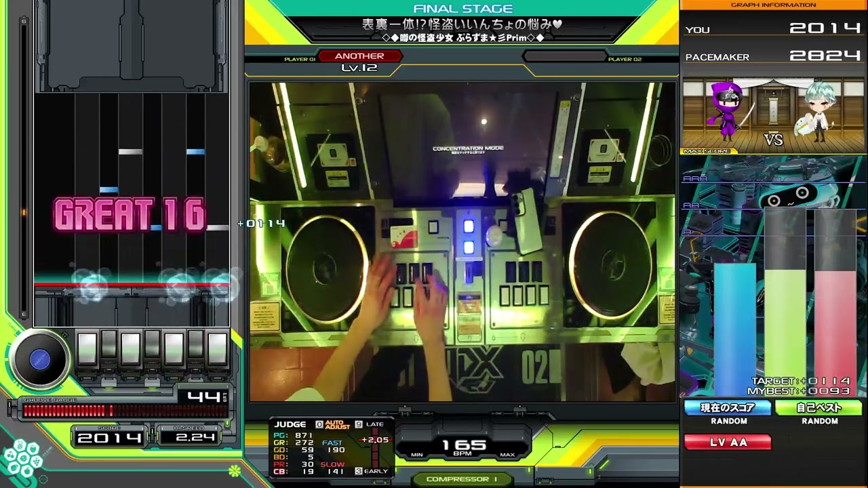Image resolution: width=868 pixels, height=488 pixels.
Task: Click the JUDGE panel title
Action: point(290,424)
